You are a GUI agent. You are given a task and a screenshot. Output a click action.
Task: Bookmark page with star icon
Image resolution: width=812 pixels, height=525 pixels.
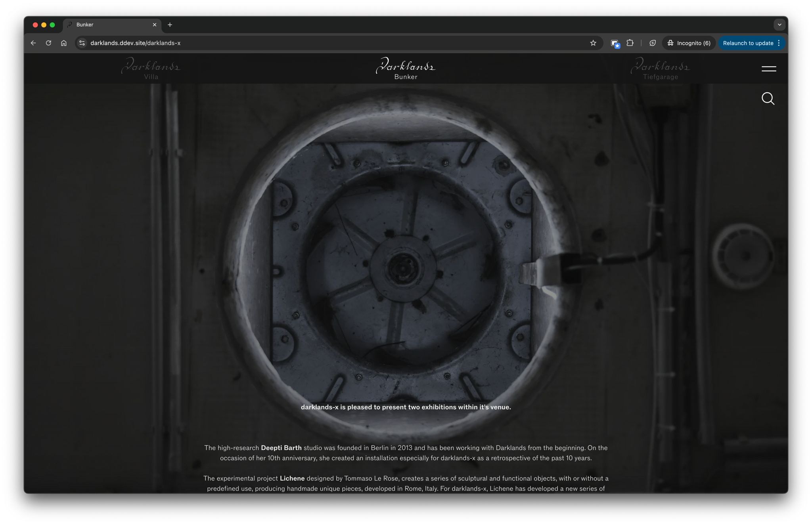point(593,43)
